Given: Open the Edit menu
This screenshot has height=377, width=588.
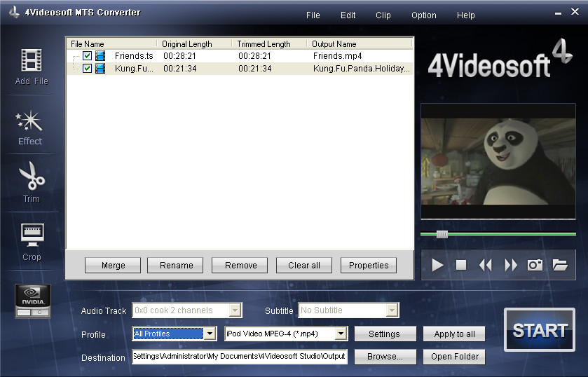Looking at the screenshot, I should pos(348,15).
